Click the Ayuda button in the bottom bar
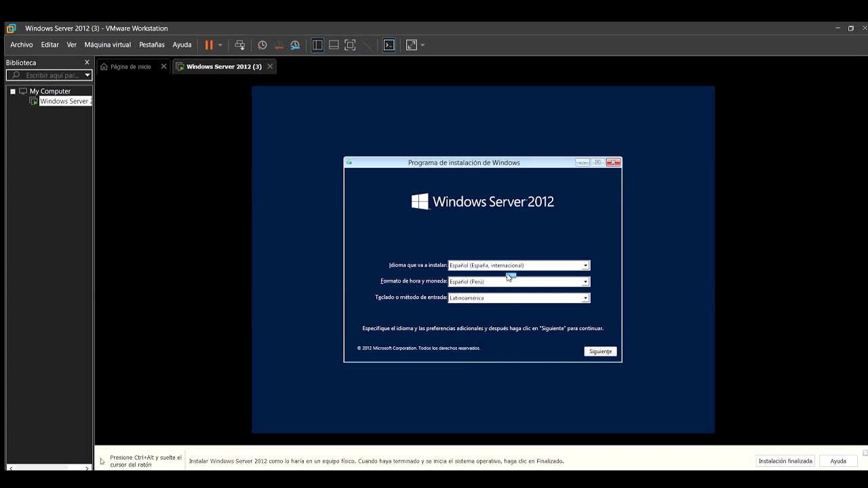The width and height of the screenshot is (868, 488). (x=838, y=461)
